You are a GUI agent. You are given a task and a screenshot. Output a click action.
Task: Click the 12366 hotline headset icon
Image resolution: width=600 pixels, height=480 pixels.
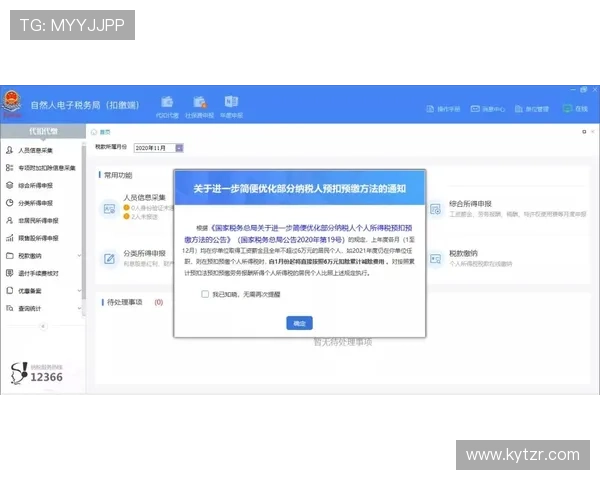click(19, 373)
